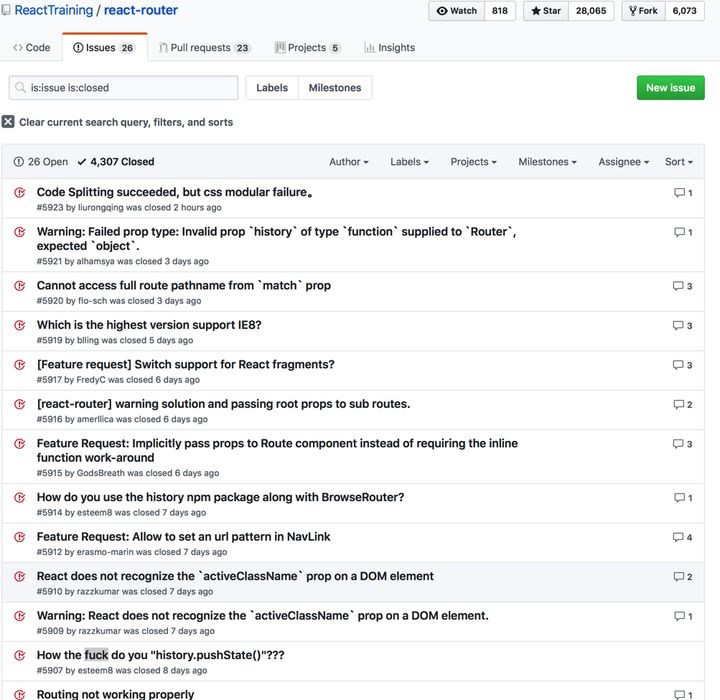Screen dimensions: 720x700
Task: Click the green New issue button
Action: pyautogui.click(x=670, y=88)
